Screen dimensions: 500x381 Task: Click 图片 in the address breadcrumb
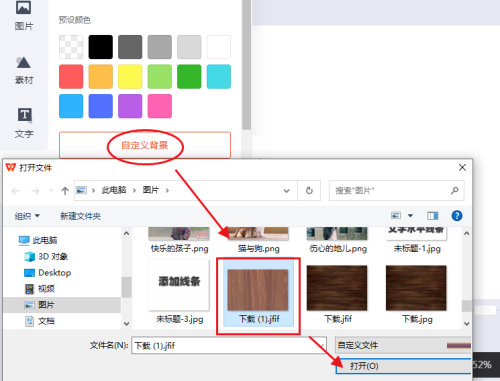[151, 190]
